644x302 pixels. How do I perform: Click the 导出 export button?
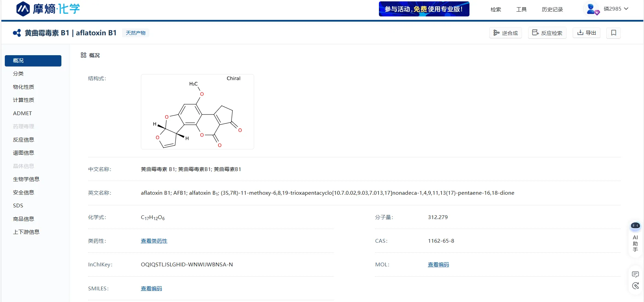click(x=586, y=33)
